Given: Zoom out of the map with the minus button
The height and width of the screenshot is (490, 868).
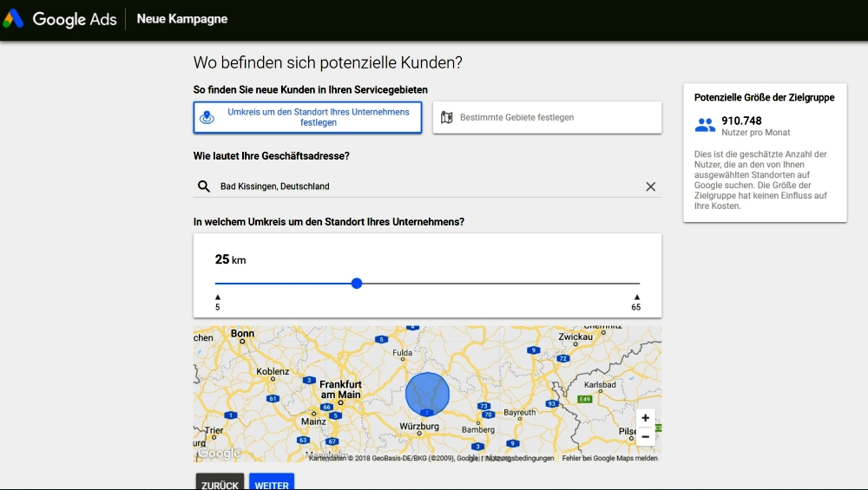Looking at the screenshot, I should click(645, 437).
